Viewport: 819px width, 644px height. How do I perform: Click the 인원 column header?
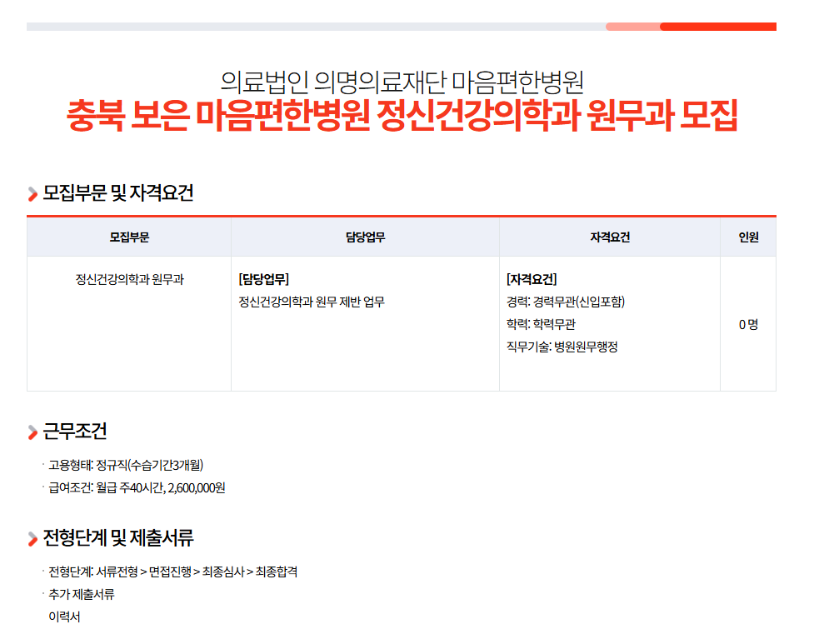(x=748, y=237)
